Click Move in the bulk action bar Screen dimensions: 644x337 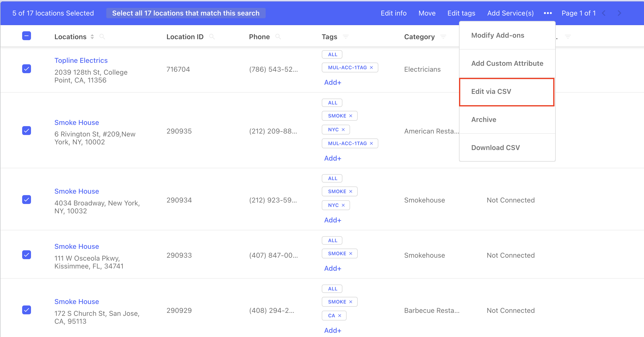427,13
